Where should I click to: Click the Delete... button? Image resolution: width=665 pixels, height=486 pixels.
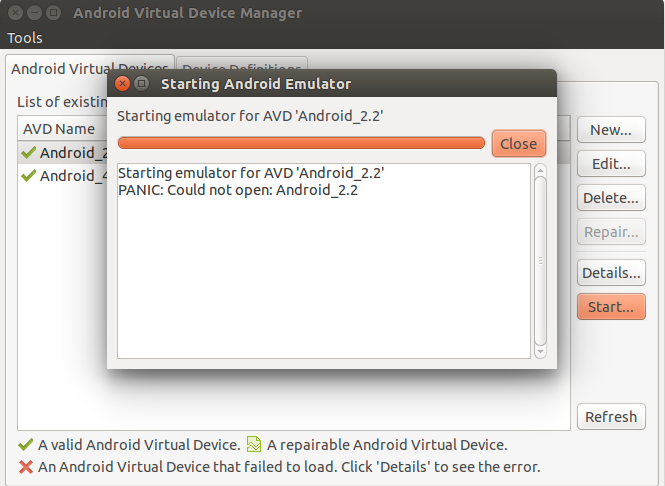[x=611, y=198]
